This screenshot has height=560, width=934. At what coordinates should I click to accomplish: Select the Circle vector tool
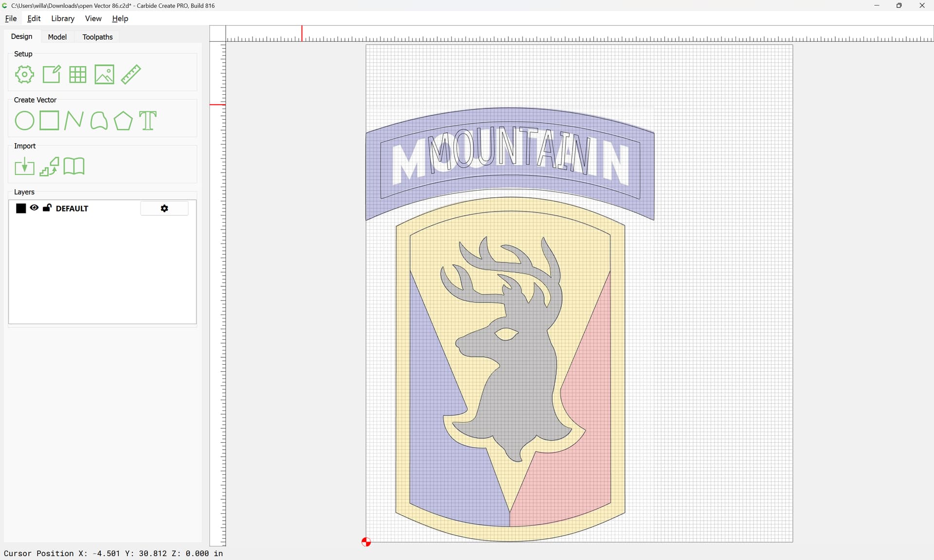pos(24,121)
